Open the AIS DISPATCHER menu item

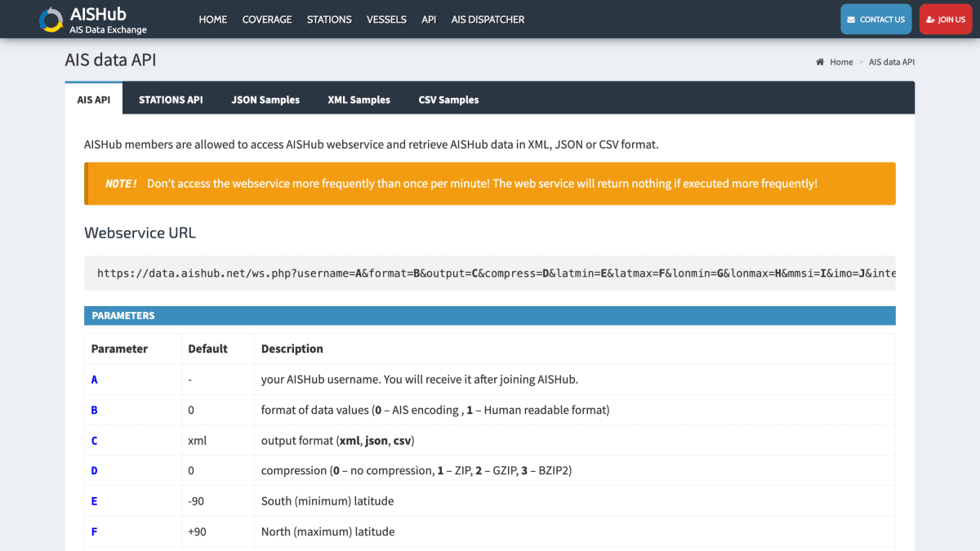(x=488, y=20)
